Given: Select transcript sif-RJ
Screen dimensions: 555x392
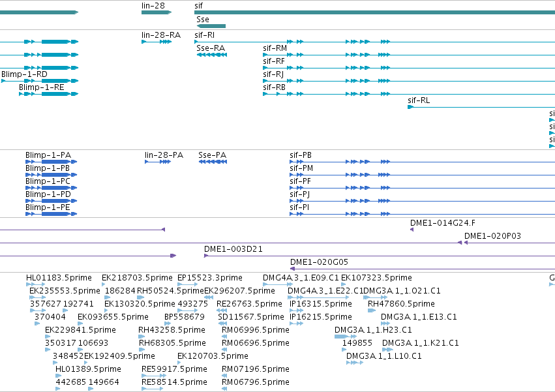Looking at the screenshot, I should click(x=273, y=74).
